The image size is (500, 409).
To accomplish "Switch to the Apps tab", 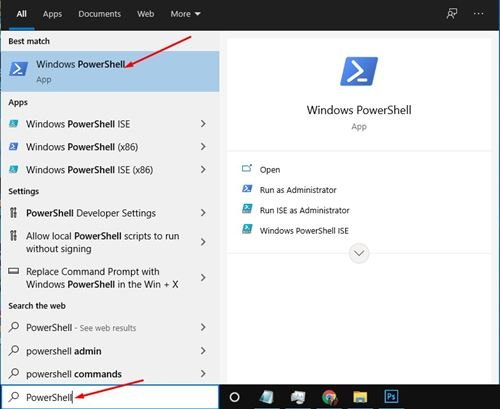I will [52, 14].
